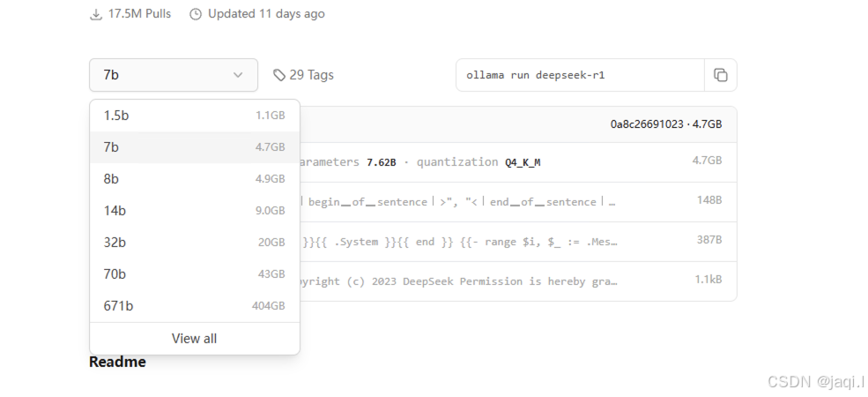Click the ollama run deepseek-r1 command field
The width and height of the screenshot is (868, 397).
580,75
